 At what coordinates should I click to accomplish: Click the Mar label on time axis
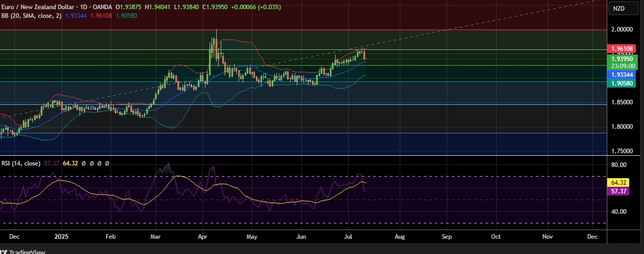[x=156, y=237]
